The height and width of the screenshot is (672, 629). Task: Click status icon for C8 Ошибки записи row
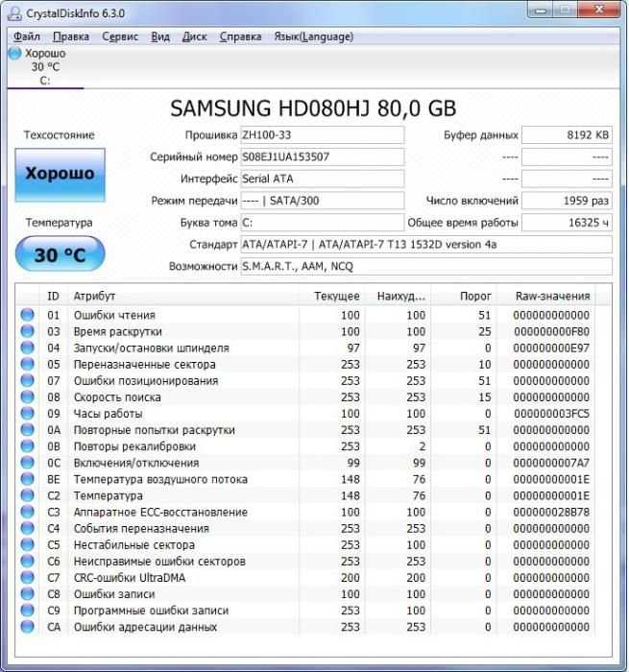28,593
